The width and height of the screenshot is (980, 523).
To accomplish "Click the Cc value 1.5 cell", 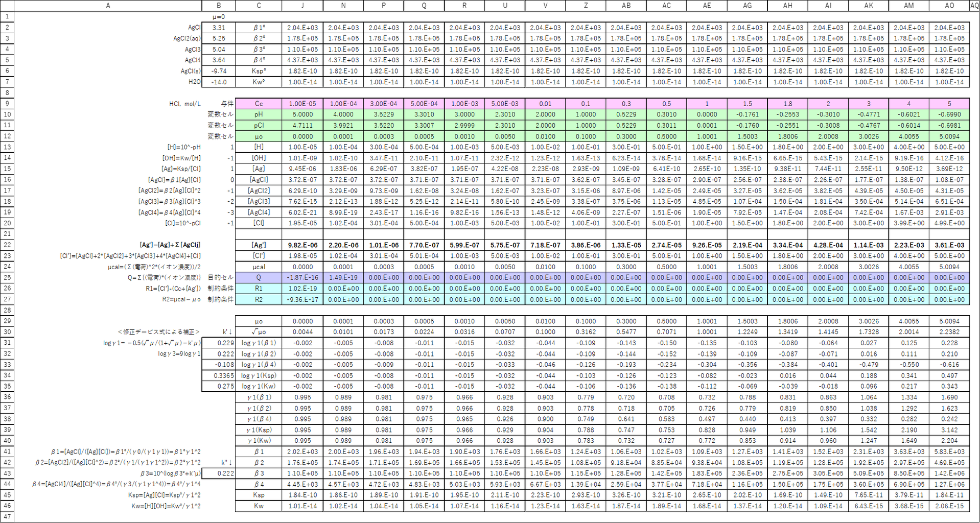I will tap(747, 104).
